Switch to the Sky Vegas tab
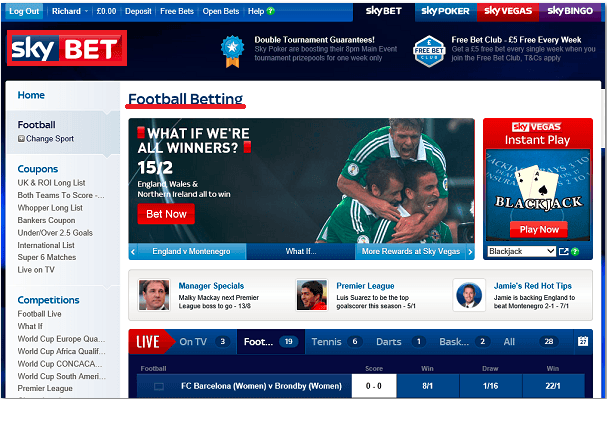This screenshot has width=607, height=443. pyautogui.click(x=508, y=11)
